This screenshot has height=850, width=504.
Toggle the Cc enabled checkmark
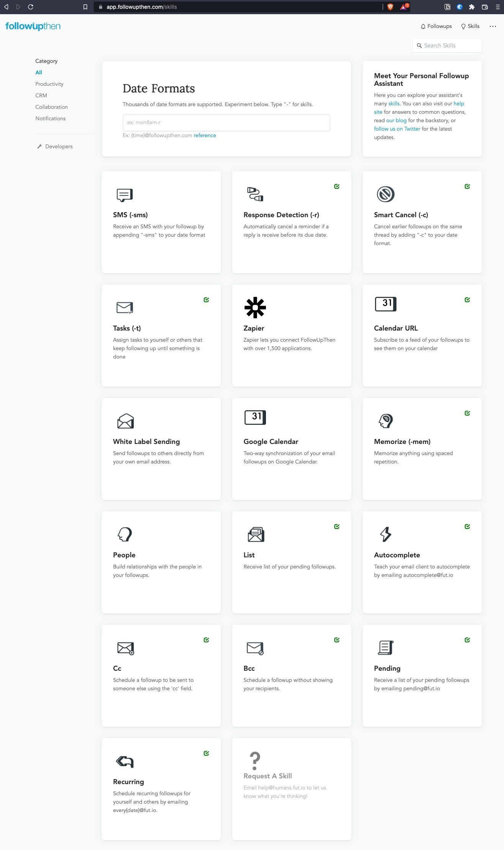(x=206, y=640)
